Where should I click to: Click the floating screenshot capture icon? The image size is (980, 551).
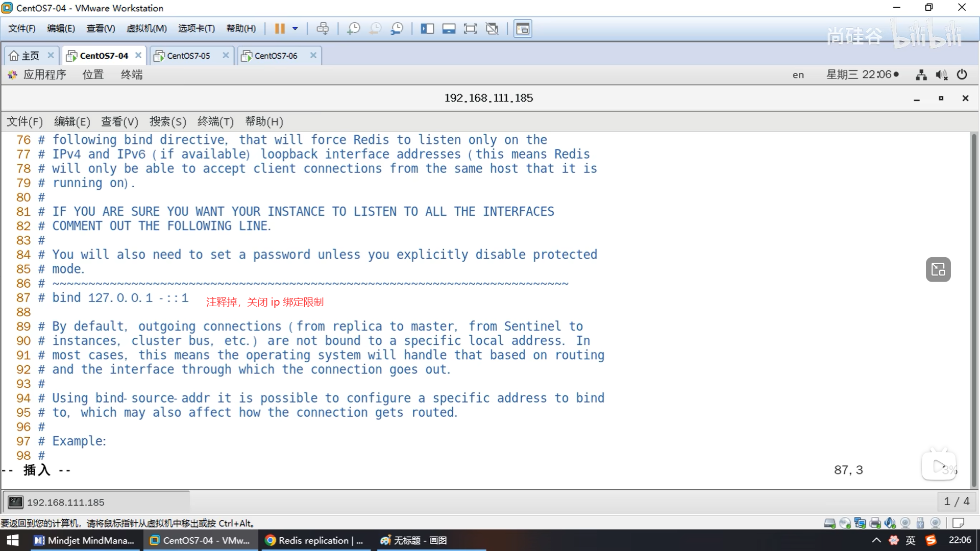coord(938,269)
